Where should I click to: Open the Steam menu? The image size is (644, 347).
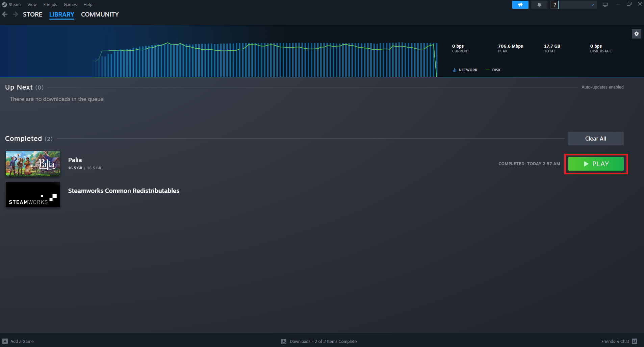[15, 4]
